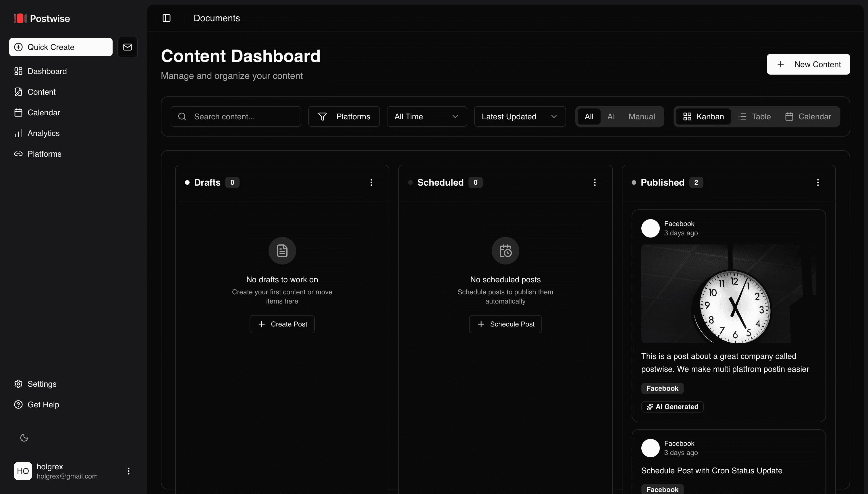This screenshot has width=868, height=494.
Task: Select the Dashboard sidebar icon
Action: pos(18,71)
